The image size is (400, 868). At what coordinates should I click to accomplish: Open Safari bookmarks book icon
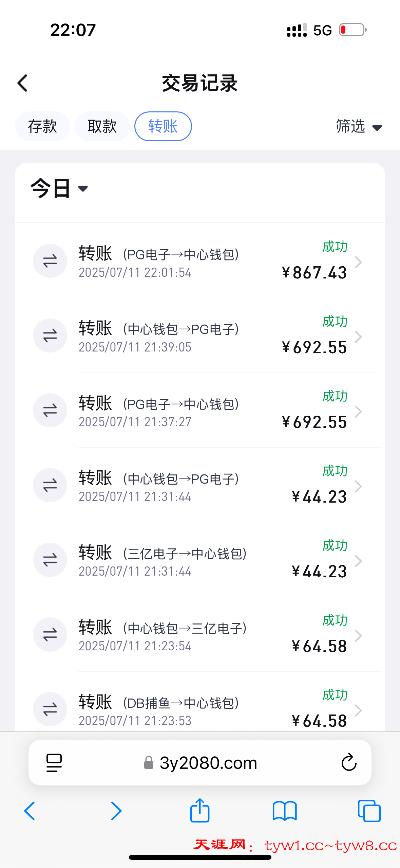(x=285, y=811)
